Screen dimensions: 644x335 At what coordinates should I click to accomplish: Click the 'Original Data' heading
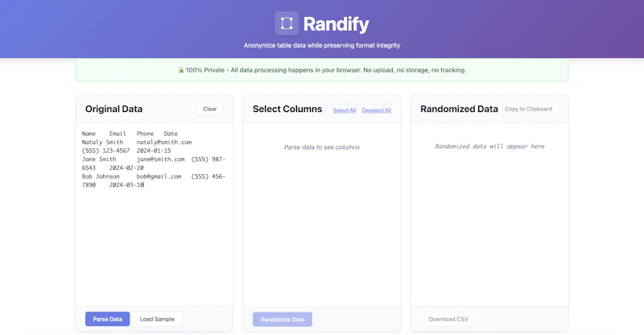[x=114, y=109]
